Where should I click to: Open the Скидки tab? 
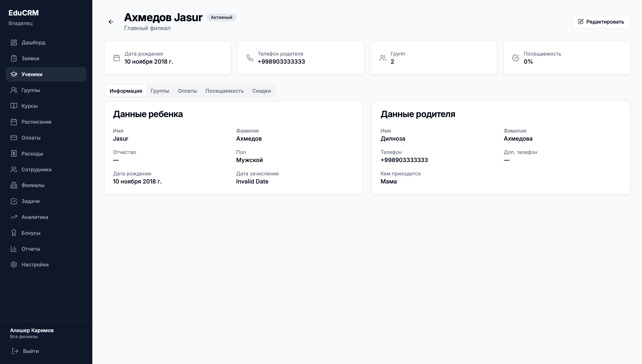(x=262, y=91)
